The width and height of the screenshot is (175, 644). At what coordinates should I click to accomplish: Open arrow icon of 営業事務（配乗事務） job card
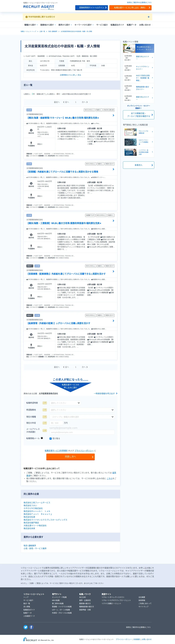pyautogui.click(x=113, y=271)
